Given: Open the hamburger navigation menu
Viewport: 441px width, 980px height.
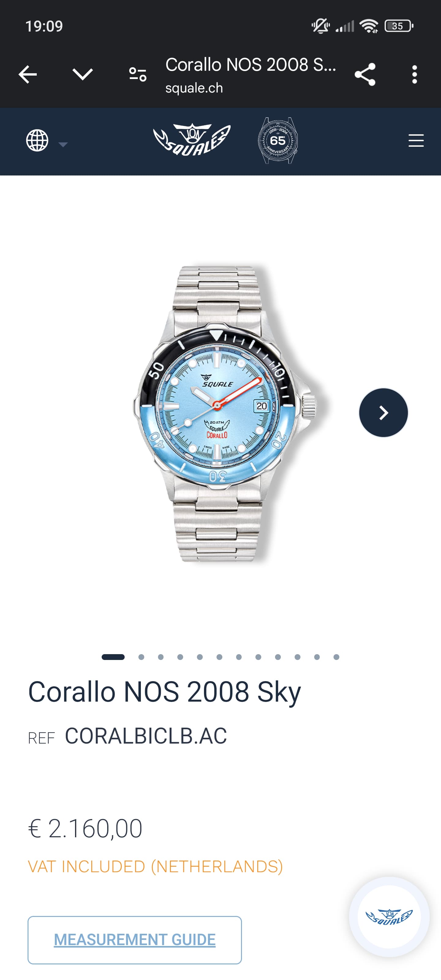Looking at the screenshot, I should click(x=416, y=140).
